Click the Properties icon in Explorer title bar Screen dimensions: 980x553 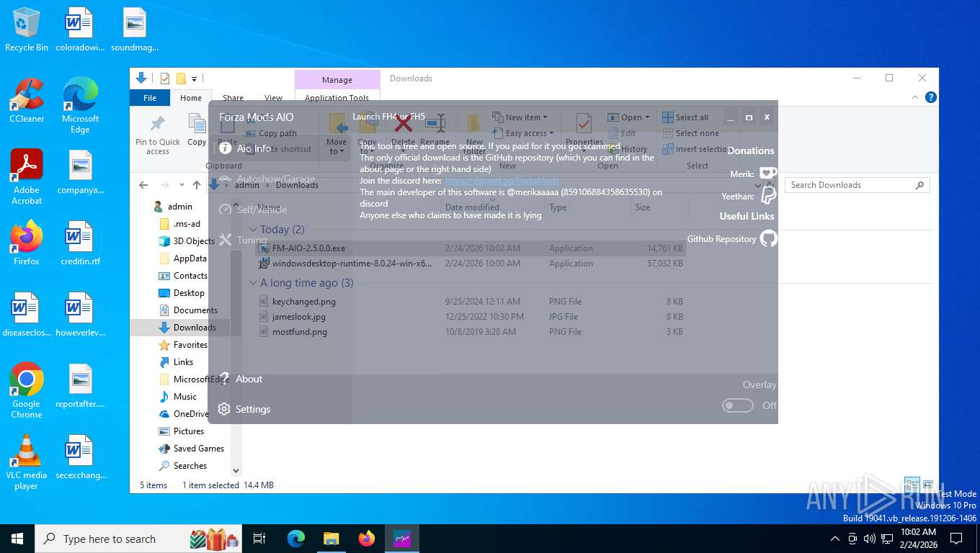pos(165,78)
